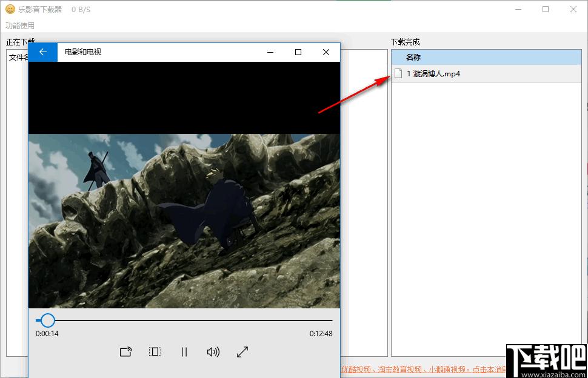The image size is (588, 378).
Task: Click the elapsed time 0:00:14 label
Action: 47,333
